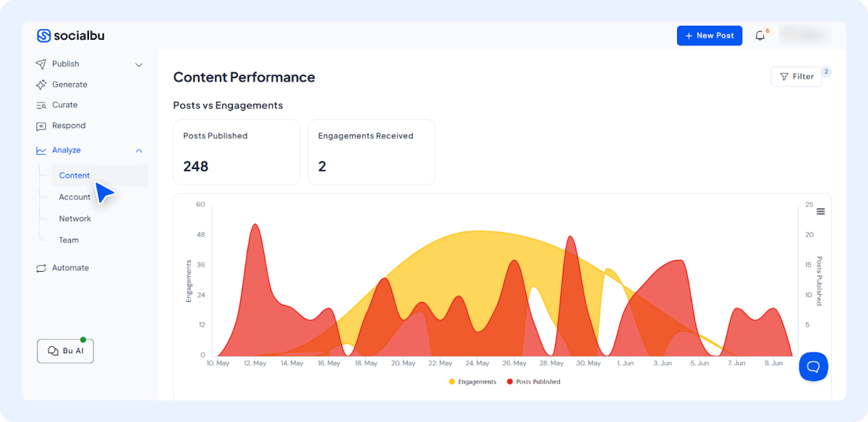Click the Automate loop icon
The image size is (868, 422).
[41, 268]
